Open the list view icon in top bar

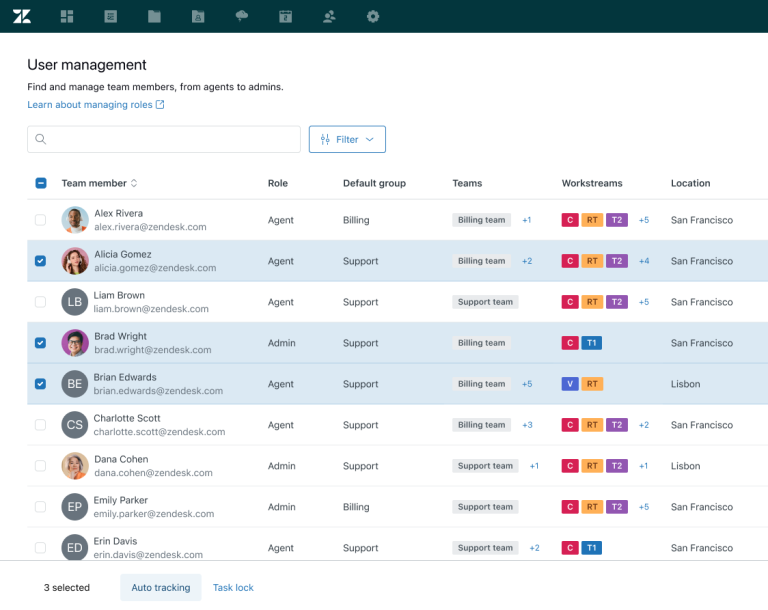(x=110, y=16)
